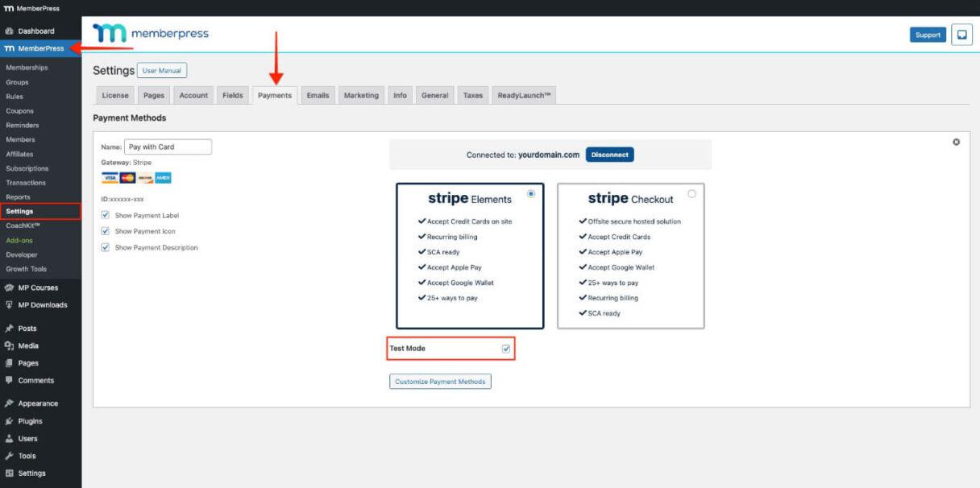The image size is (980, 488).
Task: Open the Plugins screen from the sidebar
Action: coord(31,420)
